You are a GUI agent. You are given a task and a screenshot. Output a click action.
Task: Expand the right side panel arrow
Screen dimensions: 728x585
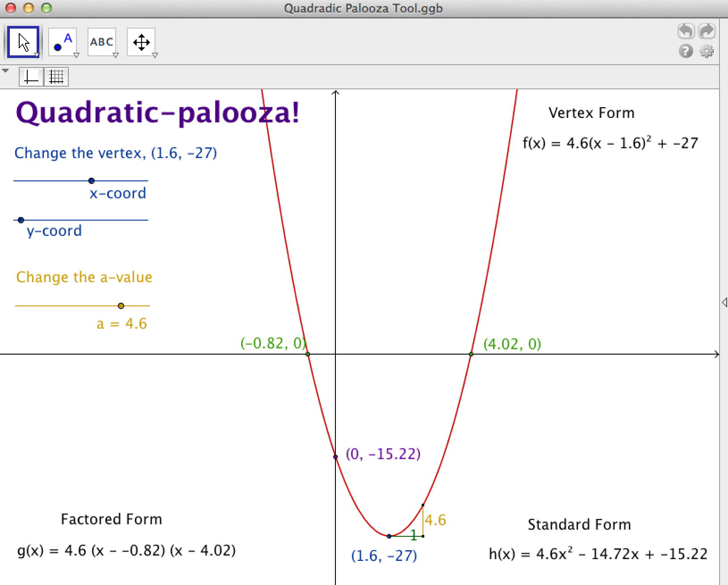pos(724,303)
